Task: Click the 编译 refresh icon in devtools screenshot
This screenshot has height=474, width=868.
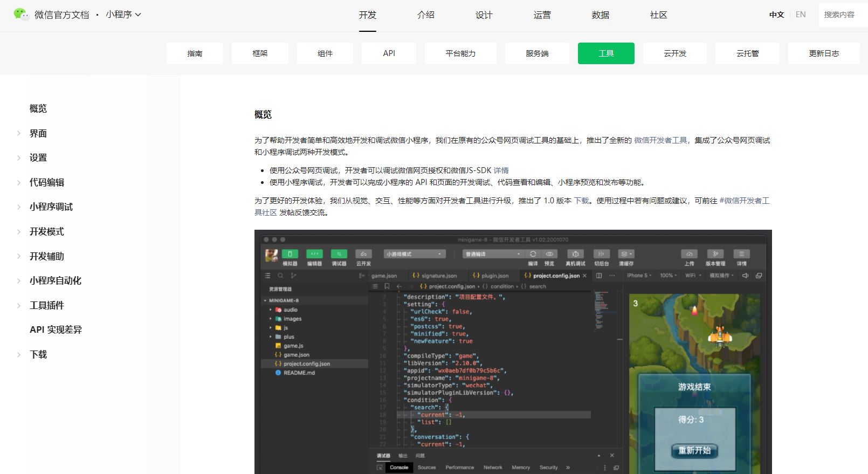Action: 533,254
